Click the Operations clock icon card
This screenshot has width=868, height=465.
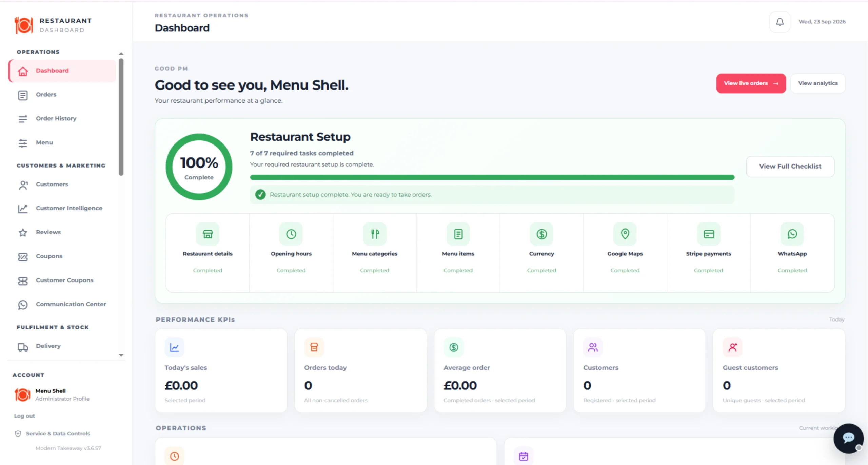pos(175,456)
